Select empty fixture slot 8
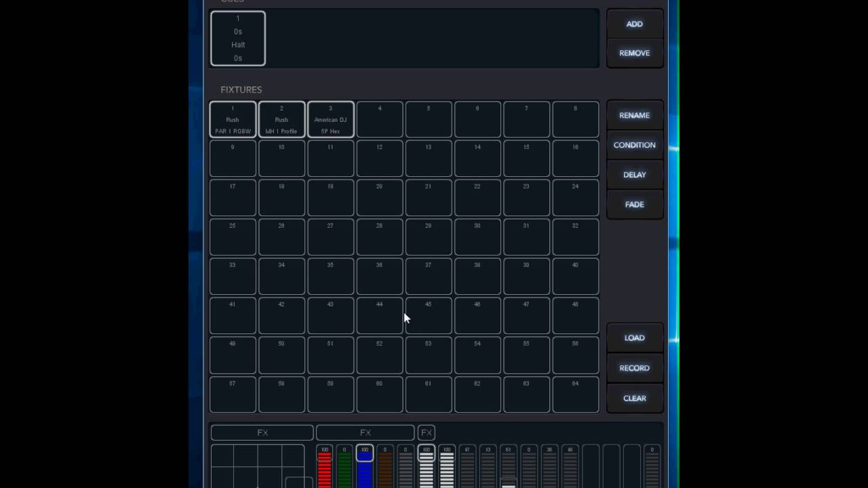 pyautogui.click(x=576, y=119)
